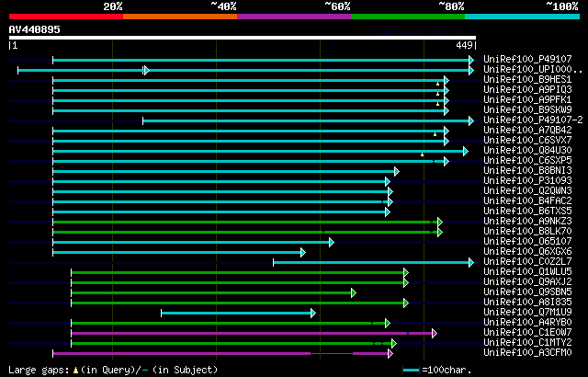Select the UniRef100_A9NKZ3 label

(x=527, y=222)
